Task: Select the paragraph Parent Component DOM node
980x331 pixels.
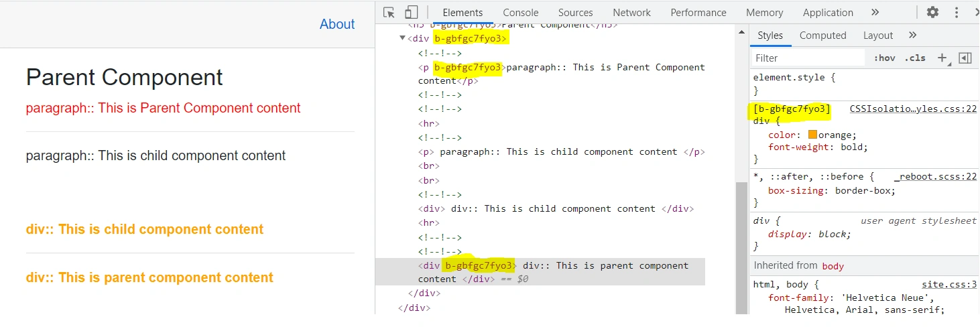Action: [x=562, y=74]
